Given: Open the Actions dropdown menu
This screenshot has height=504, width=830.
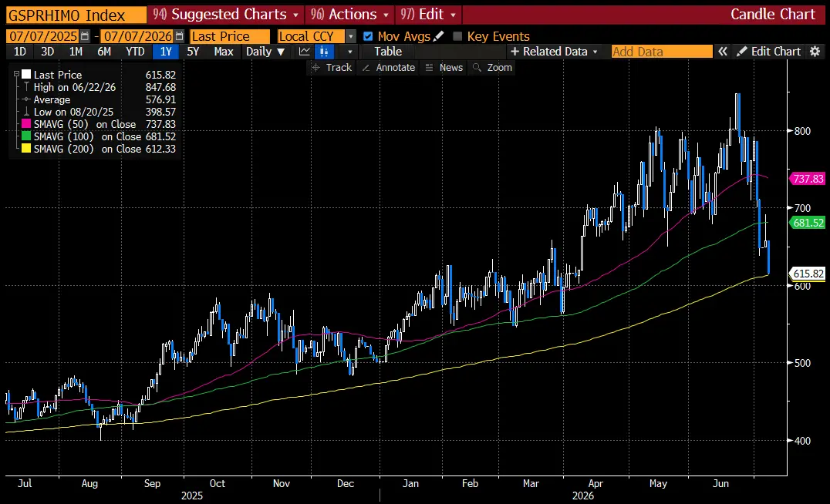Looking at the screenshot, I should coord(350,15).
